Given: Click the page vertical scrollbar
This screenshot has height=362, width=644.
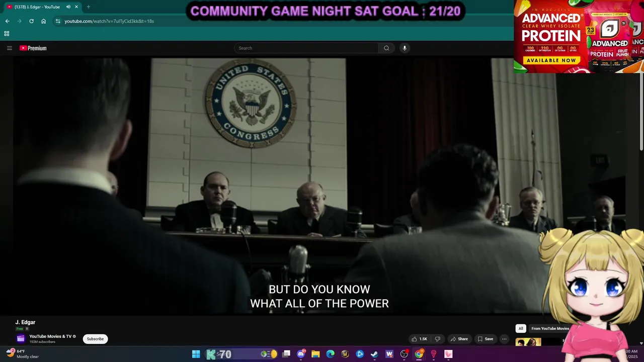Looking at the screenshot, I should coord(641,111).
